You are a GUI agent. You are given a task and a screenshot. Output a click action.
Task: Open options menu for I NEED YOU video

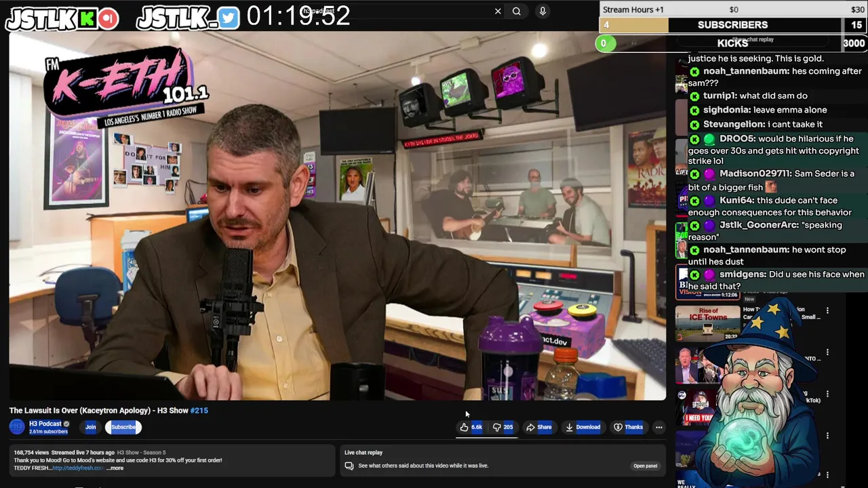(827, 394)
